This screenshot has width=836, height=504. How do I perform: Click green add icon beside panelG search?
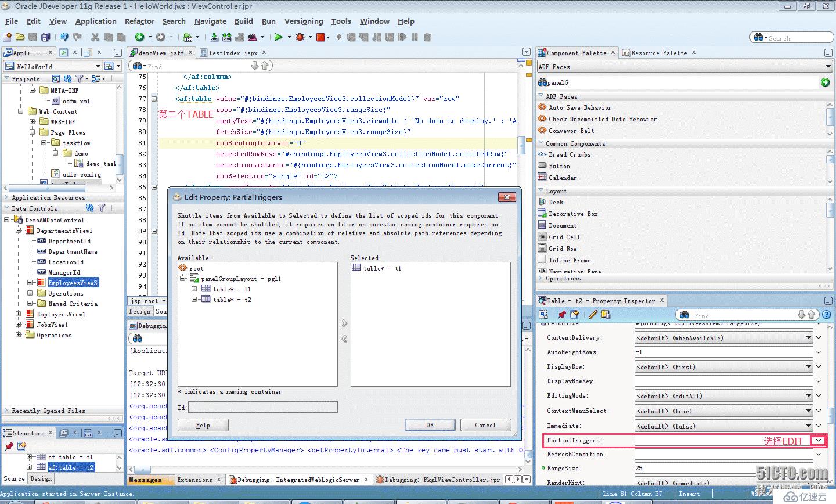click(825, 82)
